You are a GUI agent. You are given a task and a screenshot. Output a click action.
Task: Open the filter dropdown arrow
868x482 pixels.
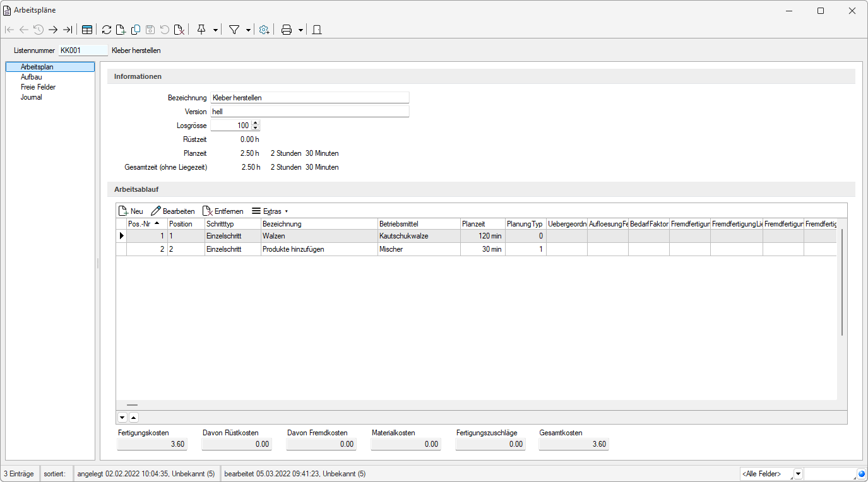pos(248,30)
